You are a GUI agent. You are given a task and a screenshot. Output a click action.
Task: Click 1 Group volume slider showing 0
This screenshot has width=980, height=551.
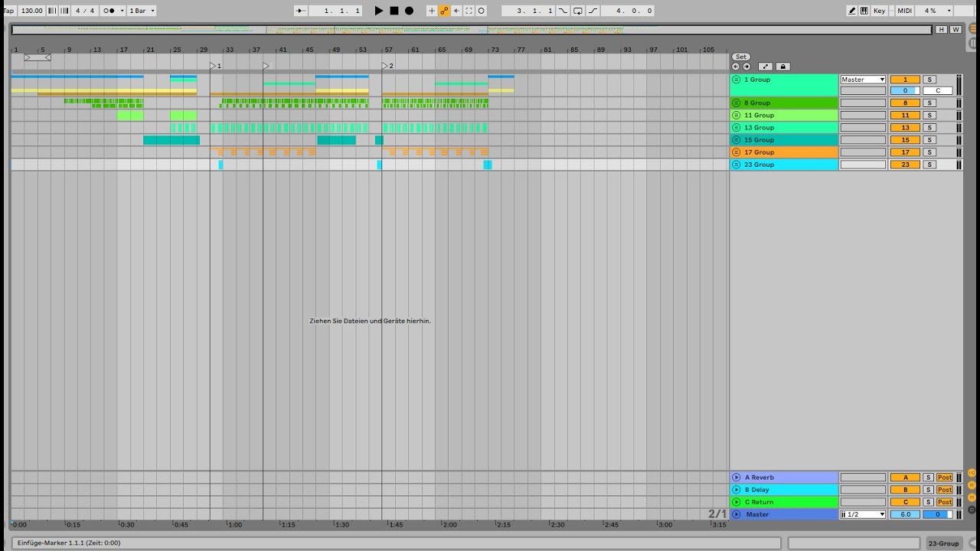pos(905,90)
